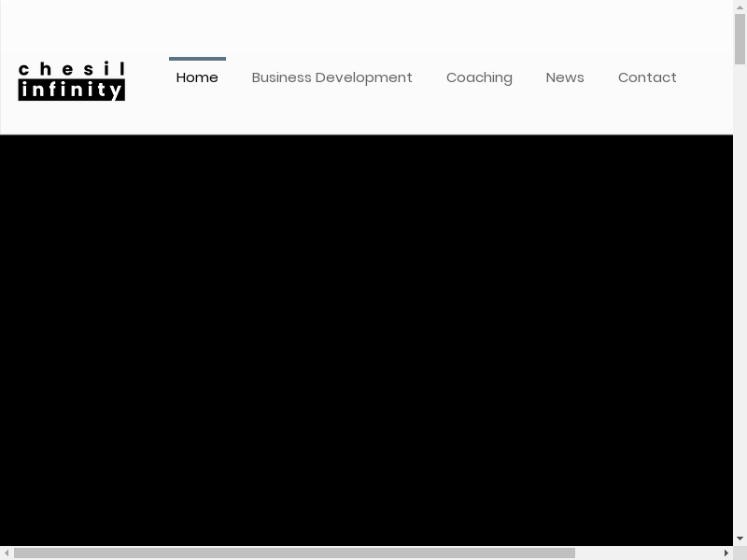The image size is (747, 560).
Task: Click the vertical scrollbar up arrow
Action: coord(740,7)
